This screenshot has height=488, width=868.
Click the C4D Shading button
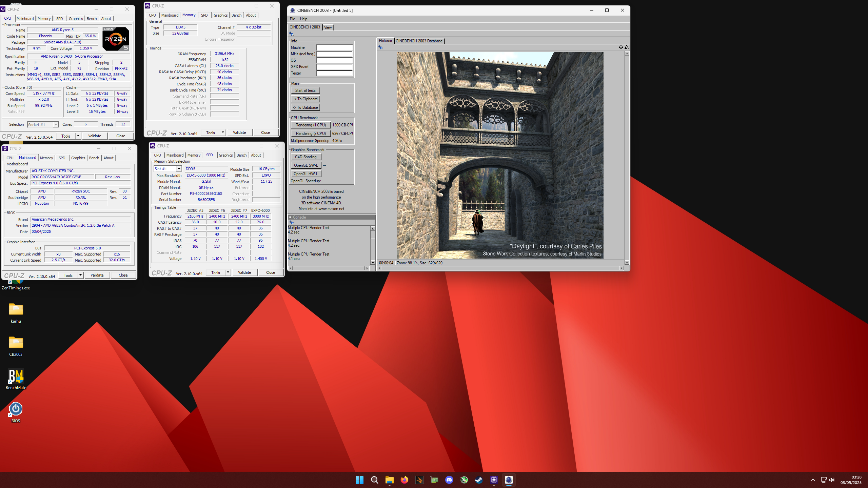tap(306, 157)
